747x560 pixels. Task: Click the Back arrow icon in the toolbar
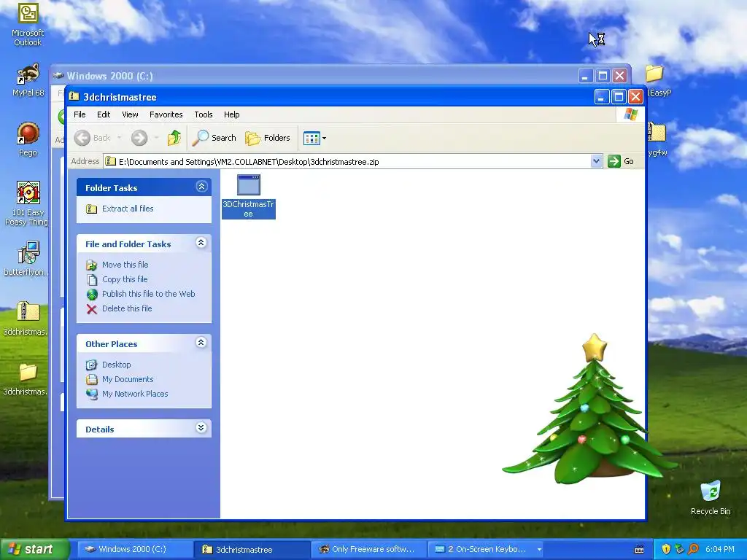(82, 138)
